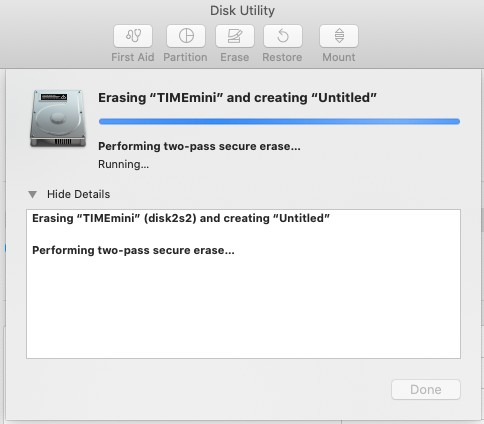Click the "Mount" text label

(x=339, y=57)
